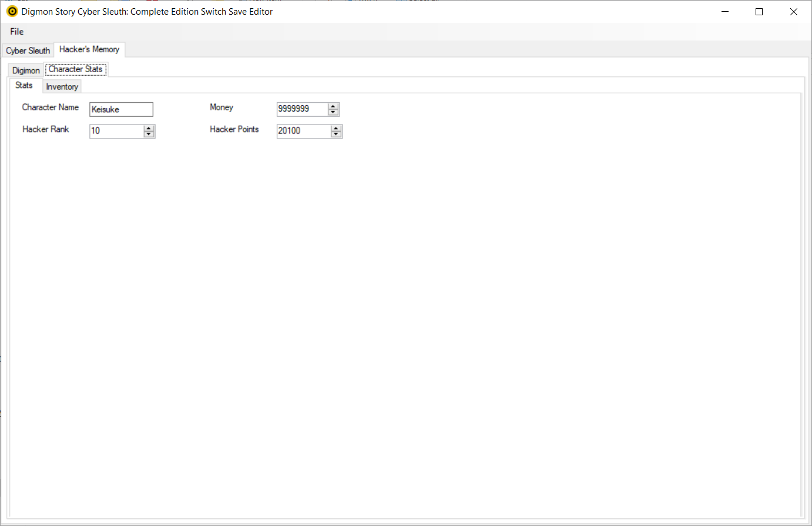Click the Money value field
Image resolution: width=812 pixels, height=526 pixels.
pos(303,109)
